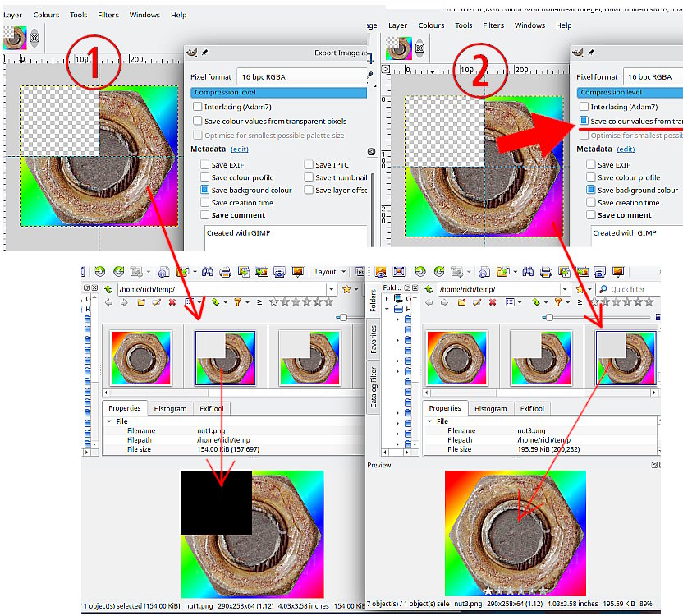Screen dimensions: 683x616
Task: Tick Save thumbnail checkbox
Action: pos(309,177)
